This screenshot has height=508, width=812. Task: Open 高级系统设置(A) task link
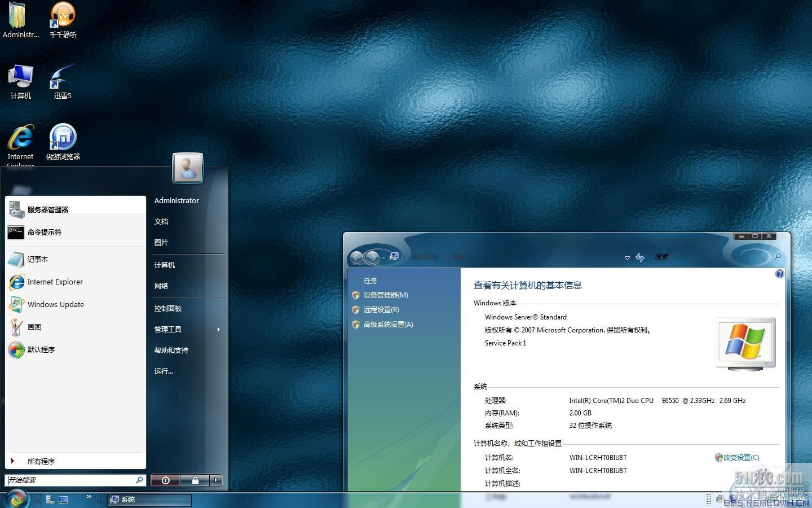click(389, 325)
